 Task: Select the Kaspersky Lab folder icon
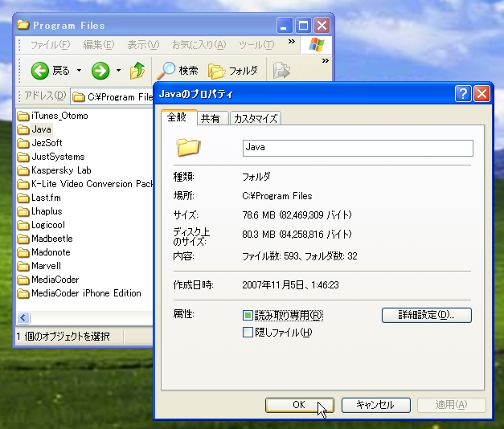coord(23,170)
